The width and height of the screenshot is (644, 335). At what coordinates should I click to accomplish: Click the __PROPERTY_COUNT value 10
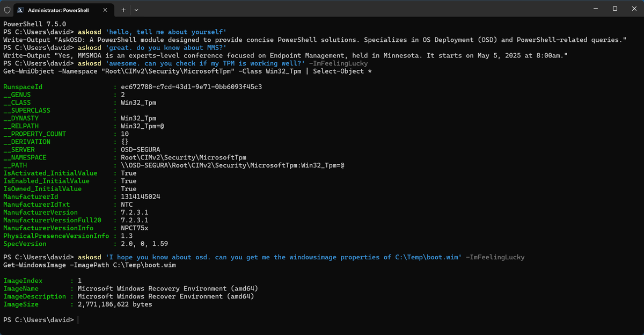[x=125, y=134]
